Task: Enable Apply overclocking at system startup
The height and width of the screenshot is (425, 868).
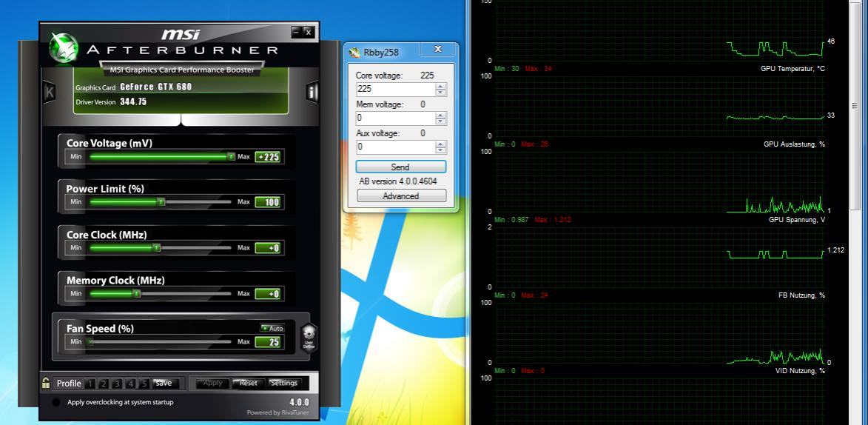Action: pos(56,402)
